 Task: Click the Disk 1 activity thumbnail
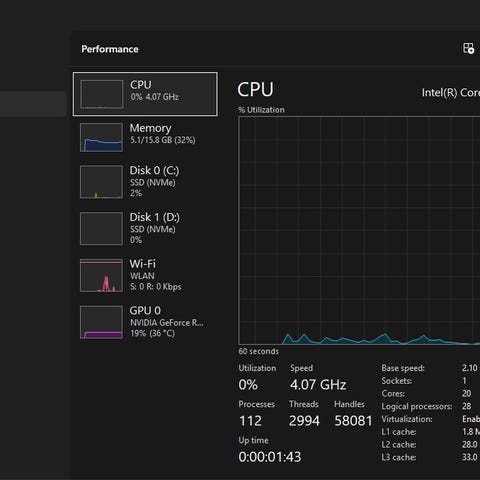(101, 229)
